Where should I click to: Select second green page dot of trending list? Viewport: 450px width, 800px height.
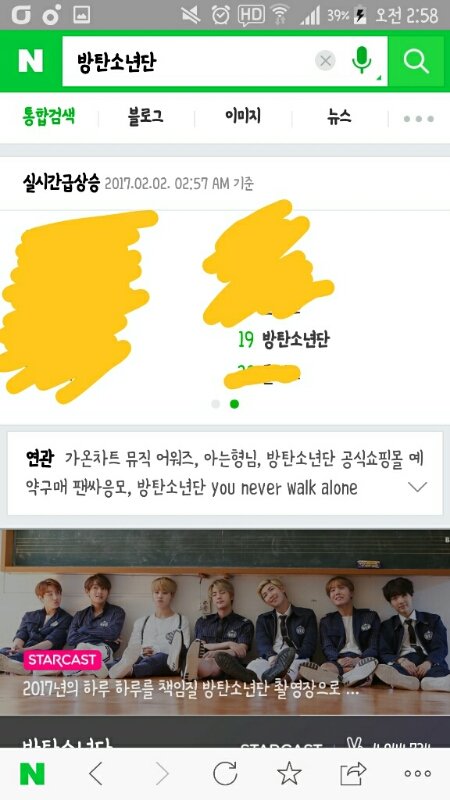tap(234, 404)
